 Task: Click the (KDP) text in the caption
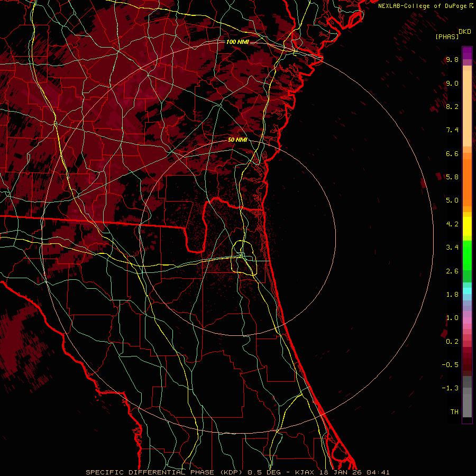[232, 472]
